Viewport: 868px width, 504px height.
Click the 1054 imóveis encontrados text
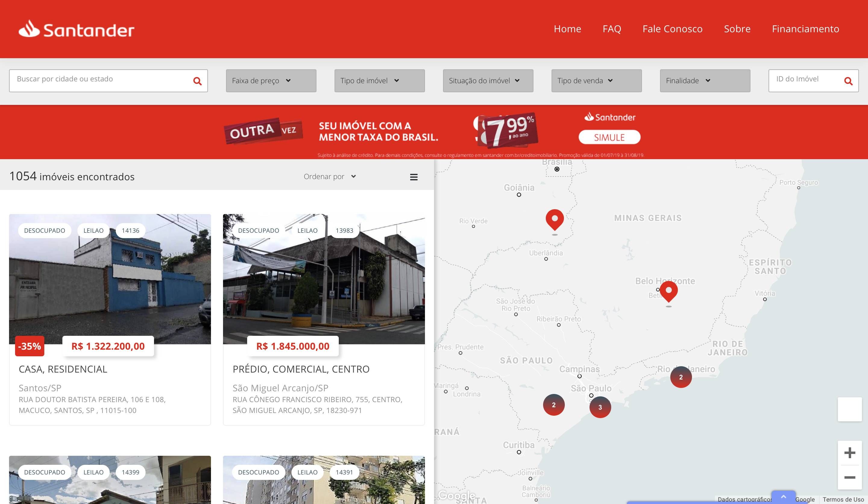tap(72, 176)
